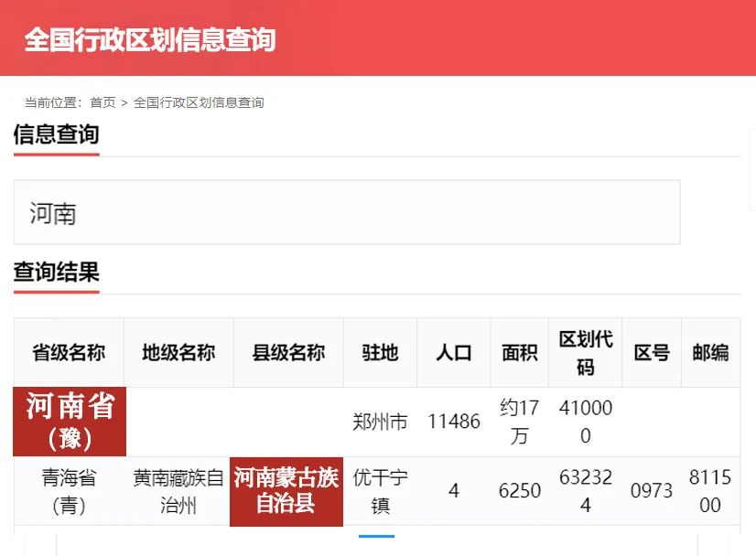Select the 地级名称 column header
This screenshot has width=756, height=556.
(178, 353)
